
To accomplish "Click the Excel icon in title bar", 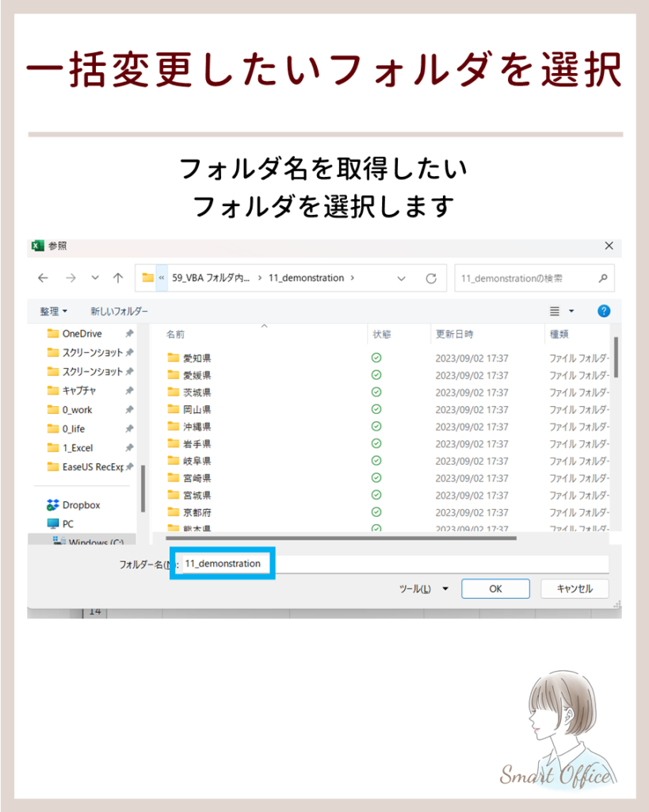I will point(37,246).
